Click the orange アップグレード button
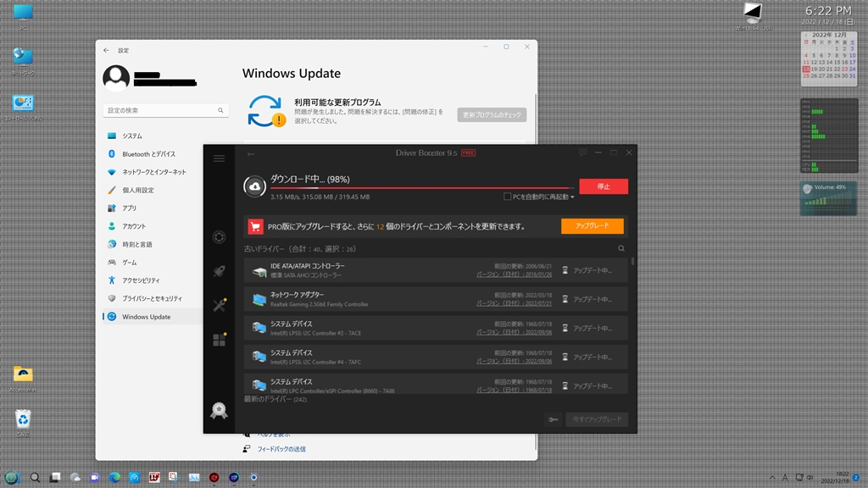The width and height of the screenshot is (868, 488). tap(593, 225)
